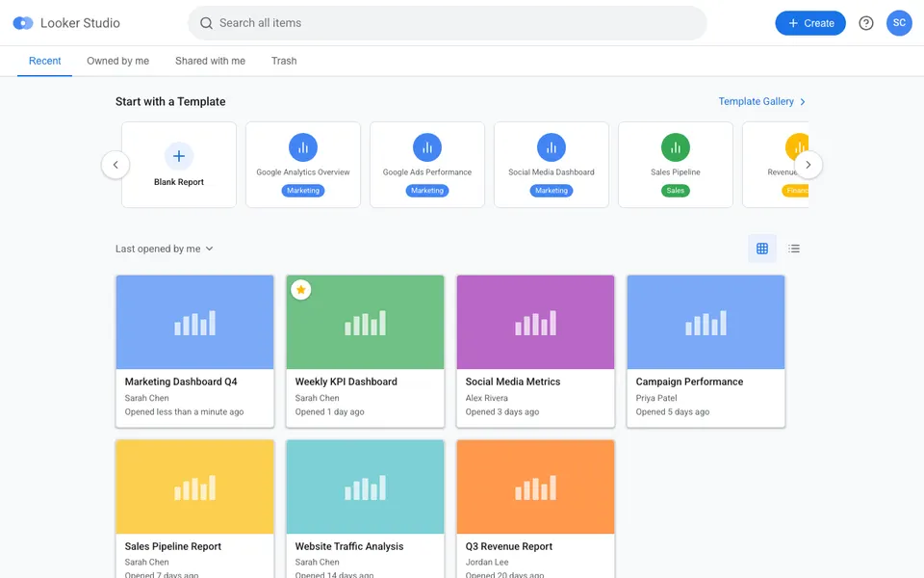Click the Weekly KPI Dashboard title

[x=346, y=381]
